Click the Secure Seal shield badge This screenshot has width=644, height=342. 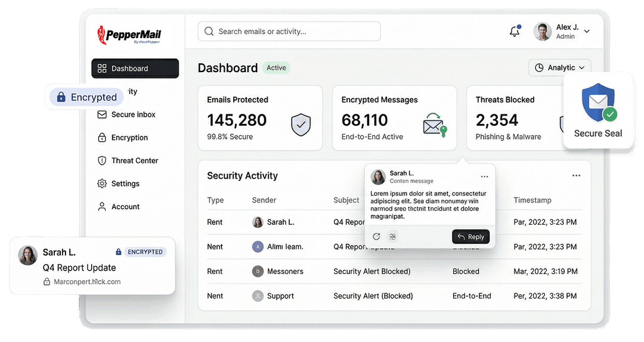tap(598, 103)
